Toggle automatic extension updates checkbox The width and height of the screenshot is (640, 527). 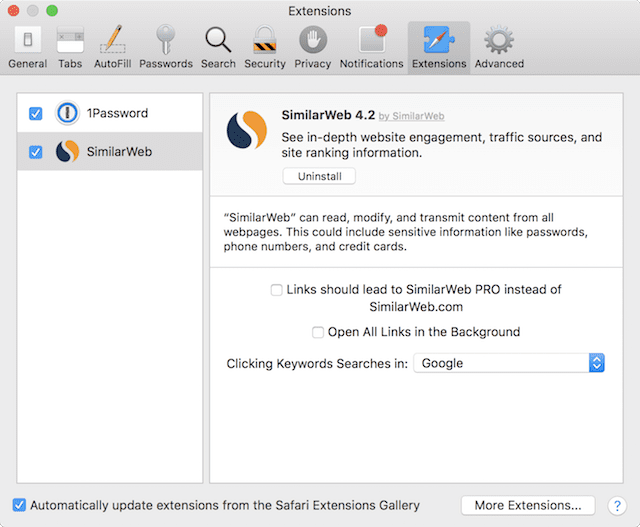coord(20,505)
